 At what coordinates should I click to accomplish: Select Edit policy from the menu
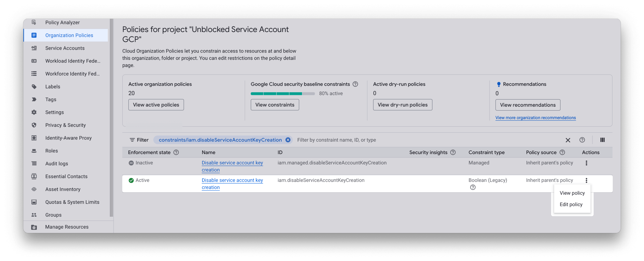click(571, 205)
